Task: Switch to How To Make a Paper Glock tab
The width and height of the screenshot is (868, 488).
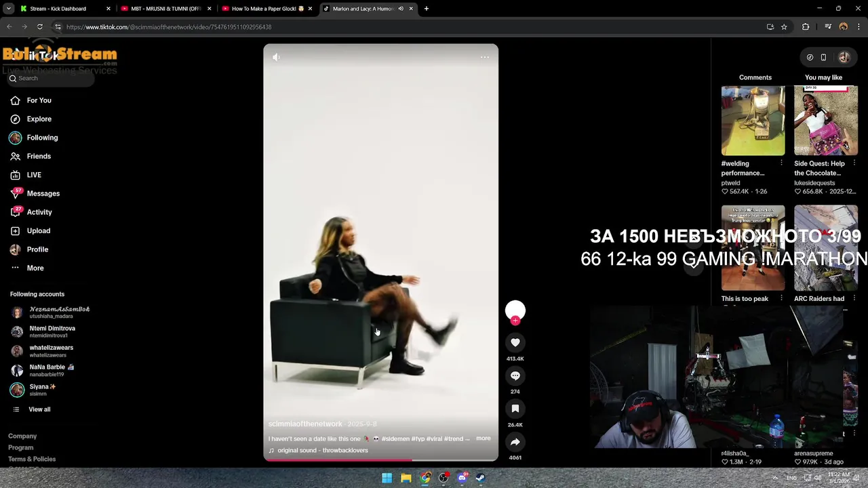Action: pos(268,9)
